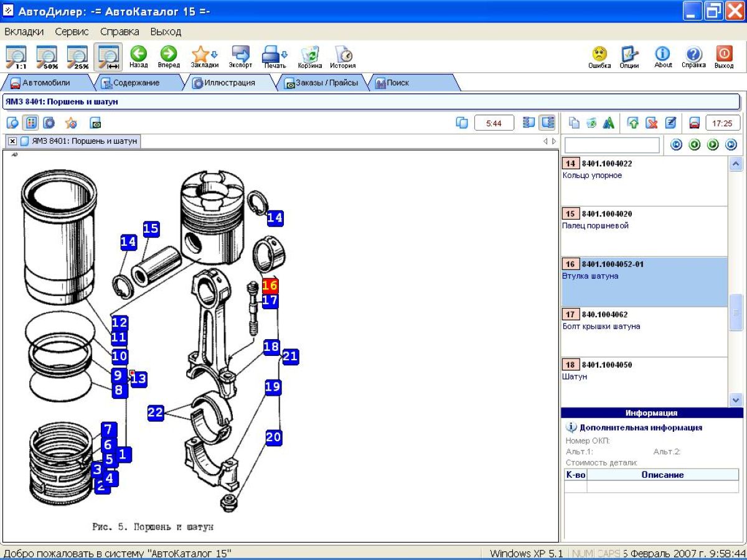
Task: Focus the parts search input field
Action: (x=612, y=145)
